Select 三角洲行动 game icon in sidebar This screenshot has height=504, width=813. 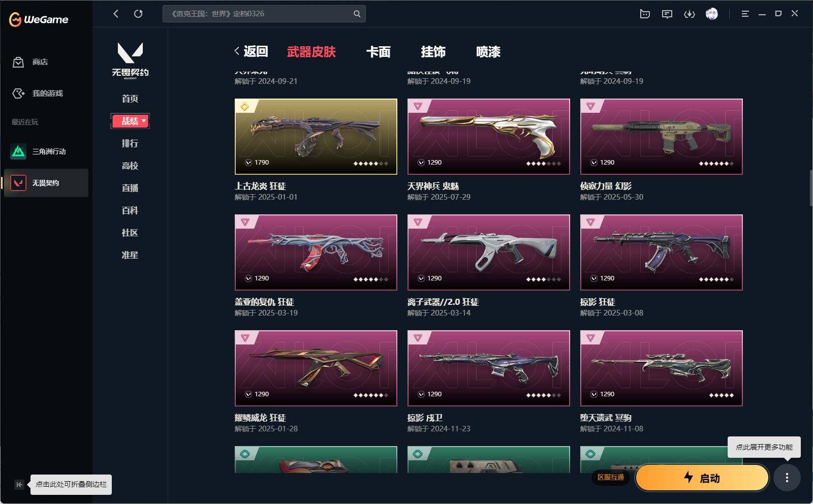[19, 151]
